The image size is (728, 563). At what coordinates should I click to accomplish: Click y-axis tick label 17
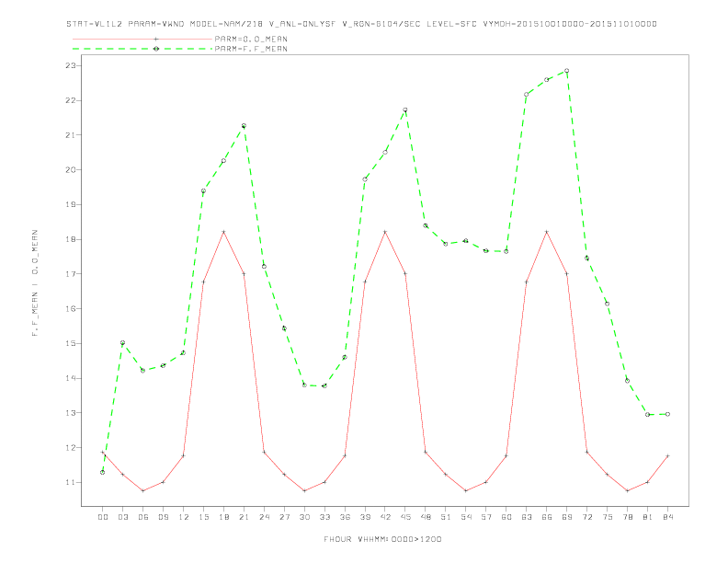click(70, 273)
